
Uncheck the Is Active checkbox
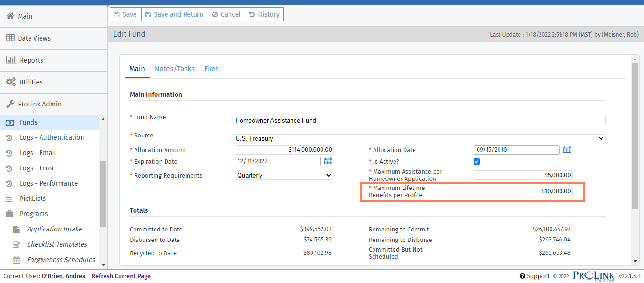[x=477, y=162]
